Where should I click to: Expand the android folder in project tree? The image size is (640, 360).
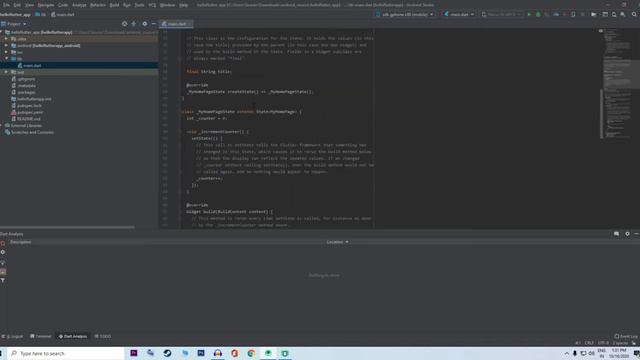point(6,45)
